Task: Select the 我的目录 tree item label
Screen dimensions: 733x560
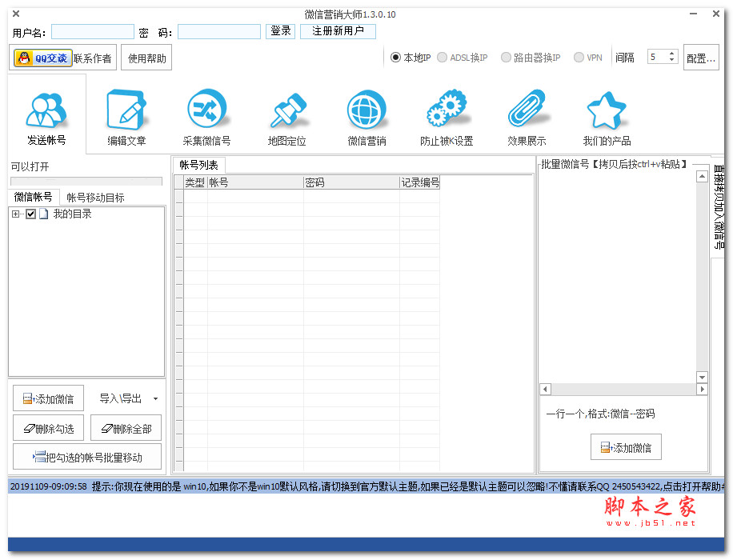Action: point(73,214)
